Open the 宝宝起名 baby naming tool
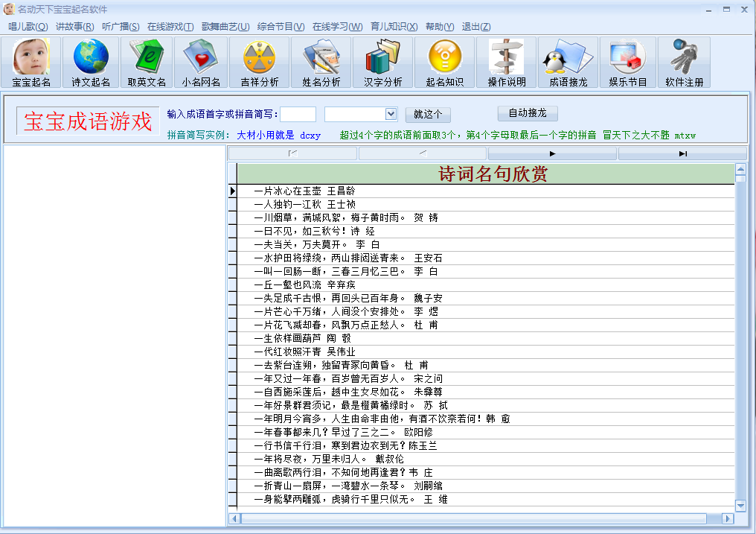 (31, 63)
